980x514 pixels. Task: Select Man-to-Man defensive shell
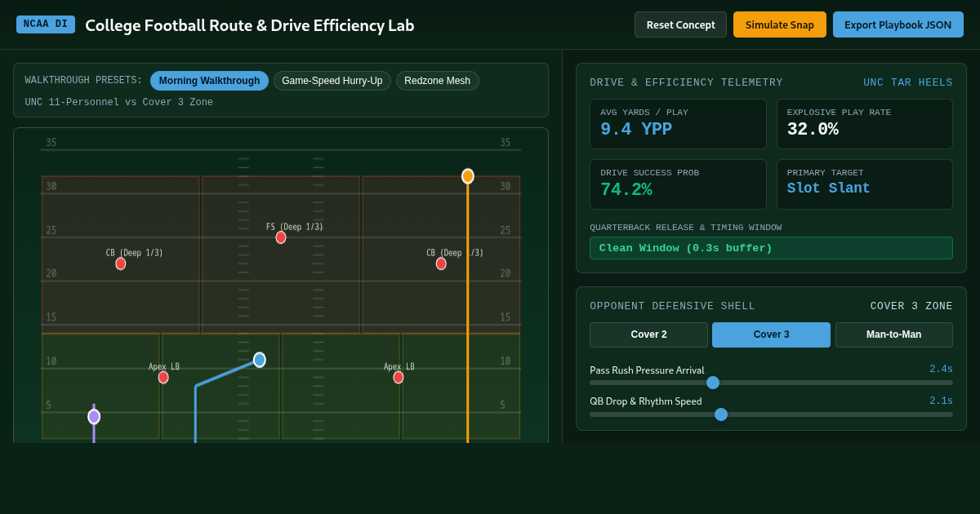894,335
